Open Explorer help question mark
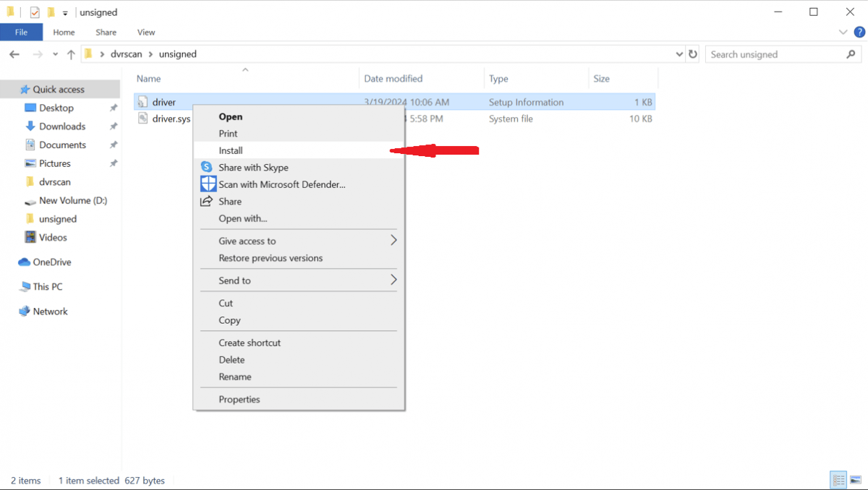Screen dimensions: 868x490 (x=859, y=32)
